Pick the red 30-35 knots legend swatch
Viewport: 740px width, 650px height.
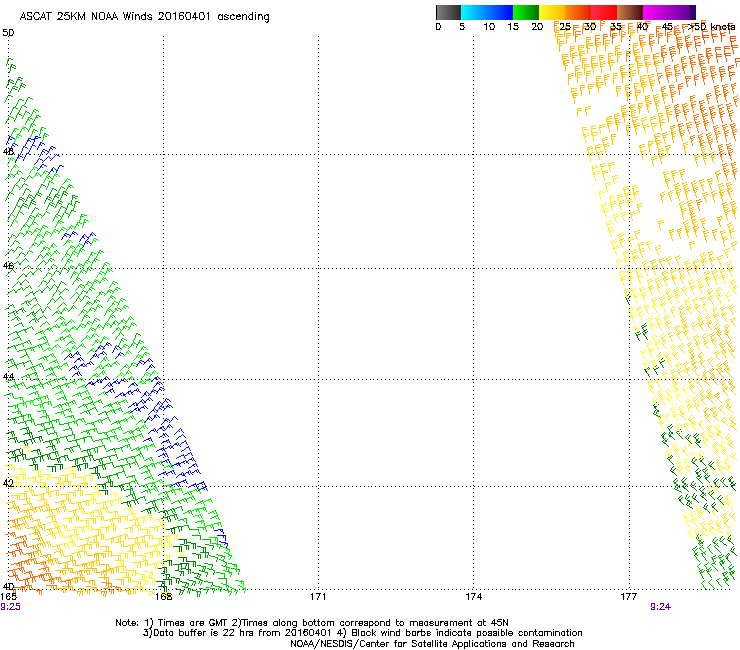tap(604, 12)
